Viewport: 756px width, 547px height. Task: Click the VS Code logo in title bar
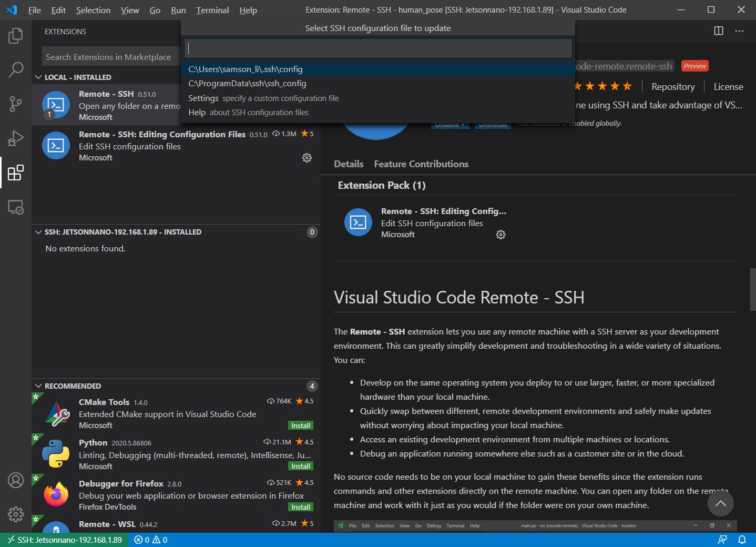(12, 10)
